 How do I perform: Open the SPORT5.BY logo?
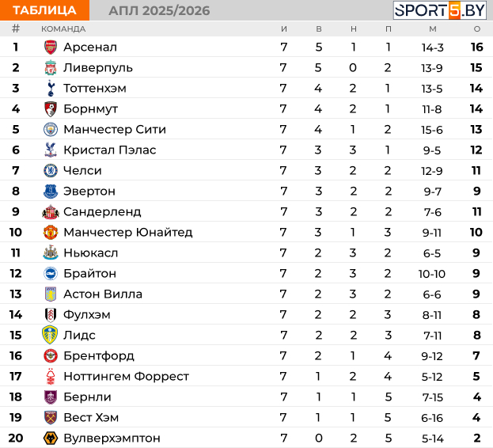pyautogui.click(x=440, y=10)
